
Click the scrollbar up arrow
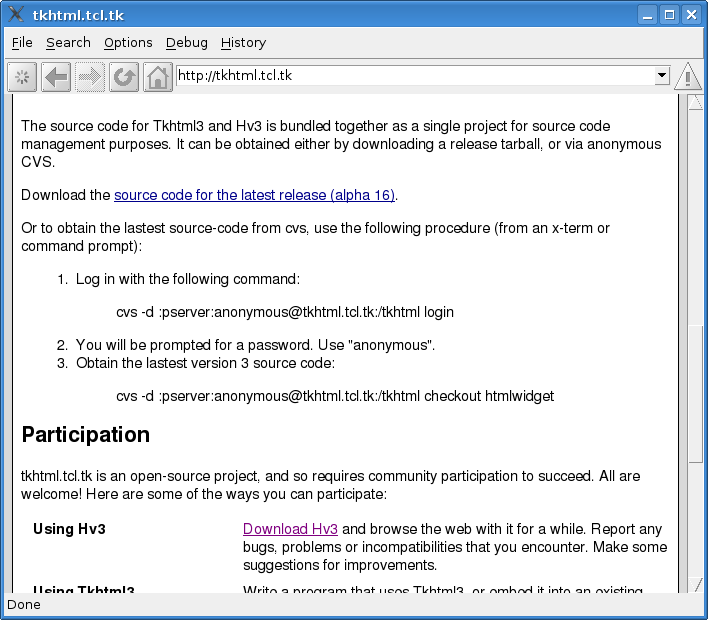coord(696,103)
